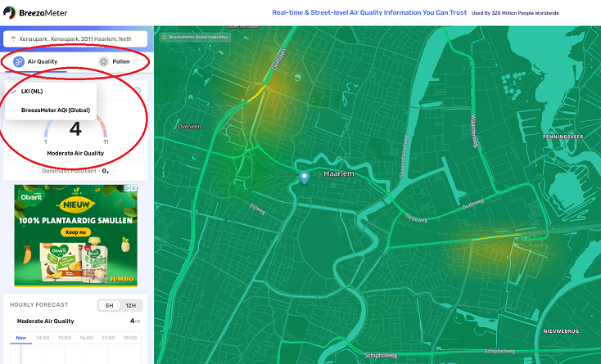601x364 pixels.
Task: Select the Now marker in hourly forecast
Action: pyautogui.click(x=20, y=337)
